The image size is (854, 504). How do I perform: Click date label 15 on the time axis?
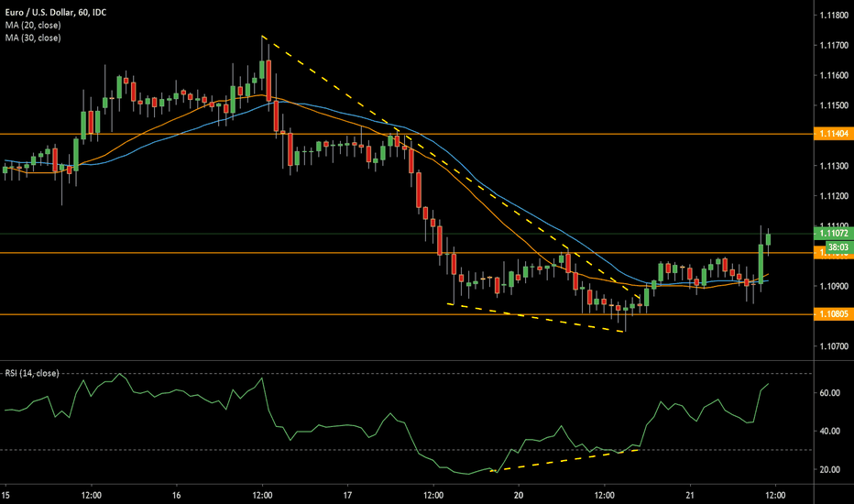click(x=7, y=493)
